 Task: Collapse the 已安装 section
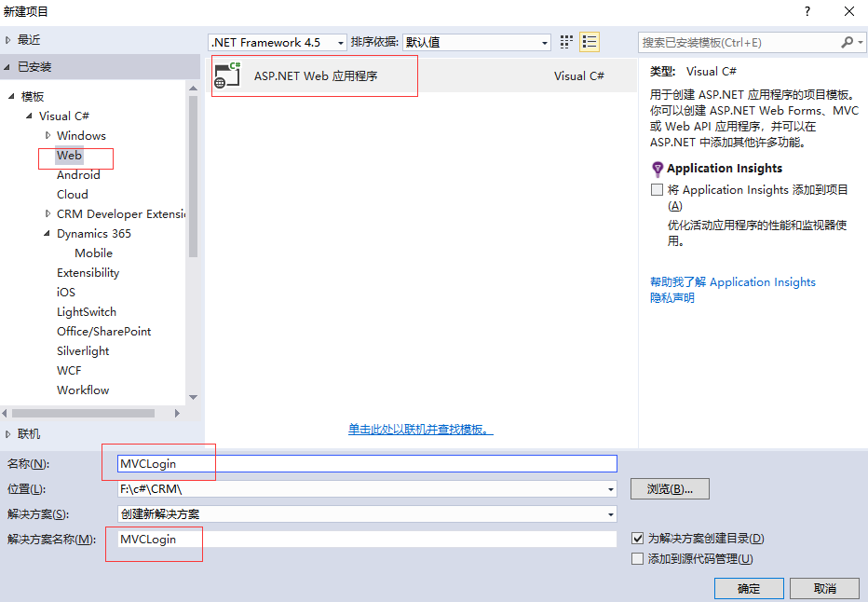tap(7, 67)
